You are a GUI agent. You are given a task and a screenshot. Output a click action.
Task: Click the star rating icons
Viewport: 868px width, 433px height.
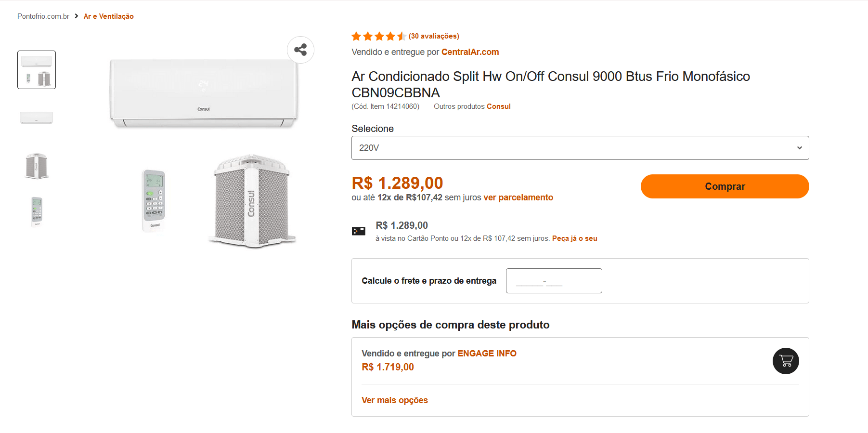pos(379,36)
